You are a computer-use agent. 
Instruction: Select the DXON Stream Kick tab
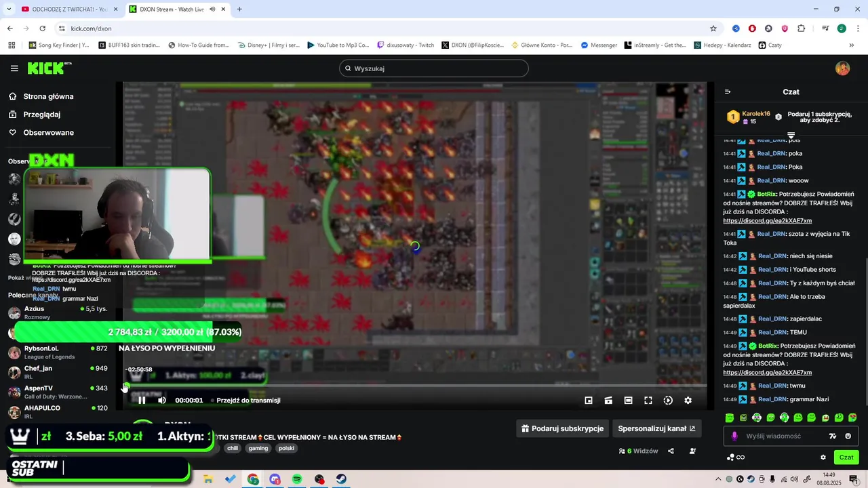(x=177, y=9)
